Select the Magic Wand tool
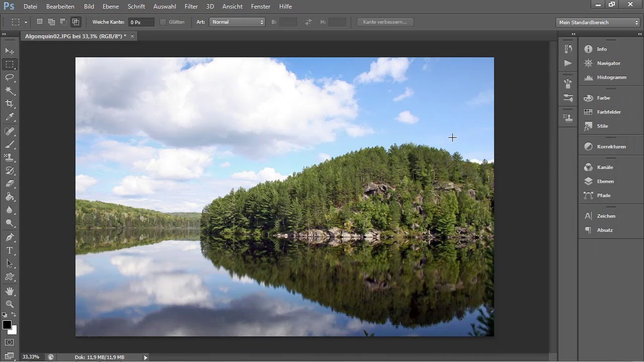This screenshot has width=644, height=362. click(10, 90)
